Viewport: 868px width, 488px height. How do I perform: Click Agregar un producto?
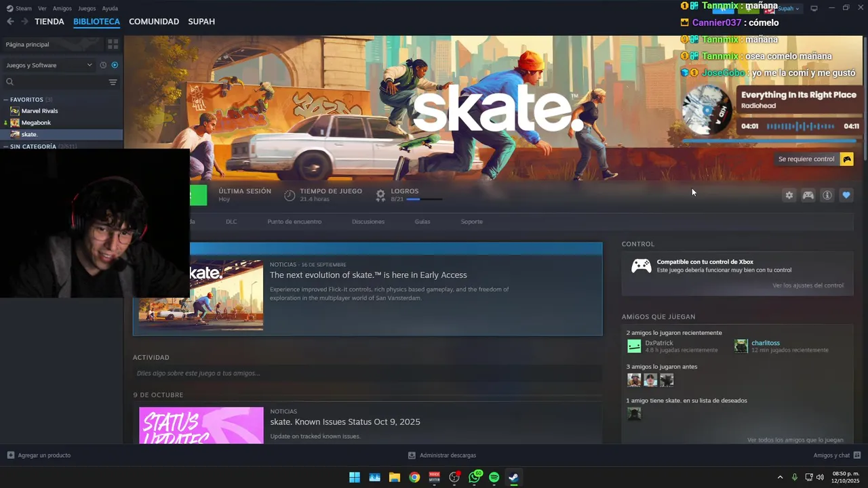(x=39, y=455)
